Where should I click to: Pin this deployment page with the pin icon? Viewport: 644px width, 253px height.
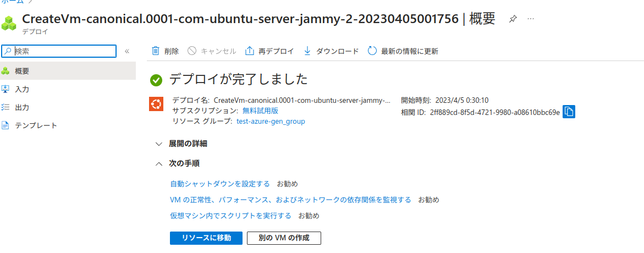tap(513, 19)
